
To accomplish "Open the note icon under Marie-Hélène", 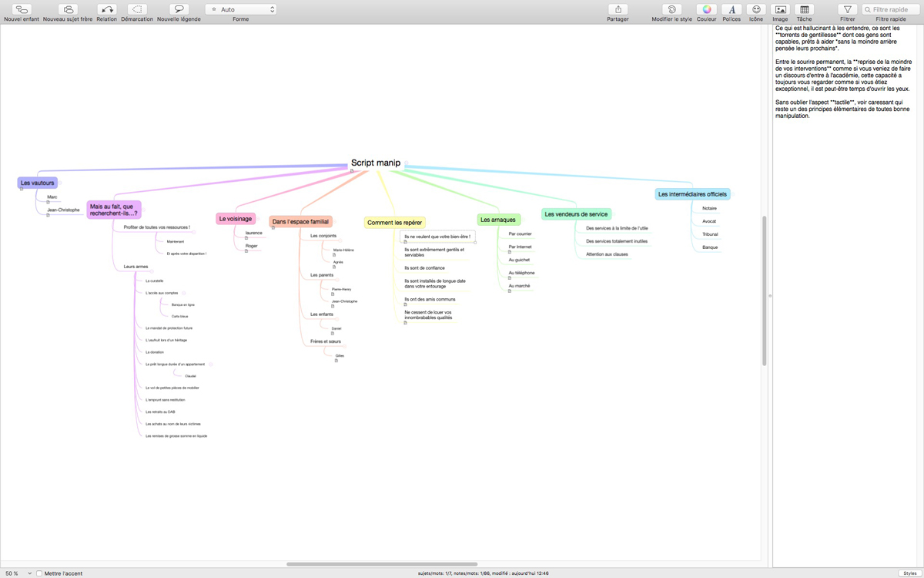I will 334,255.
